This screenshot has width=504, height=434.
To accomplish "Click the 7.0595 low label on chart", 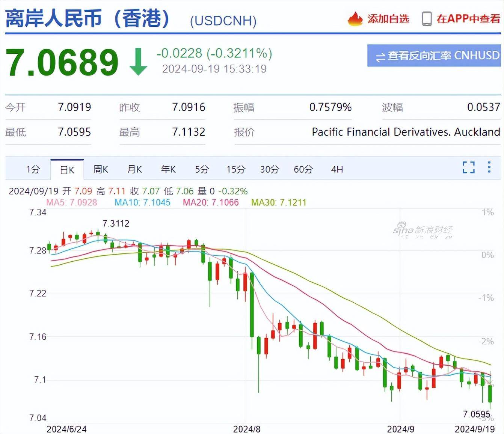I will click(477, 414).
